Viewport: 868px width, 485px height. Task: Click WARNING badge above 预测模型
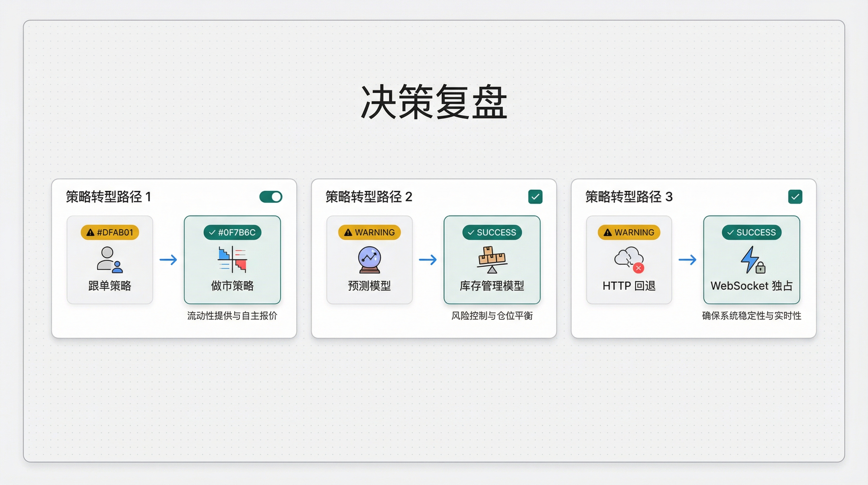369,232
